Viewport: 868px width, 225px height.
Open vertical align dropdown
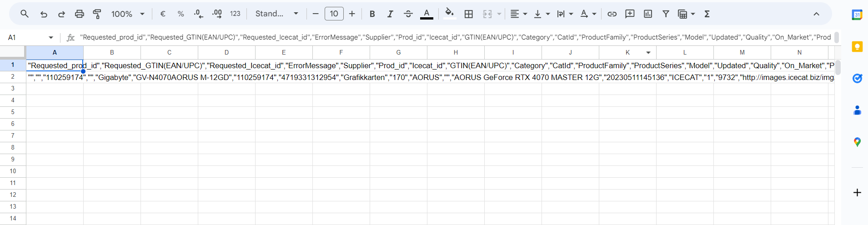542,14
